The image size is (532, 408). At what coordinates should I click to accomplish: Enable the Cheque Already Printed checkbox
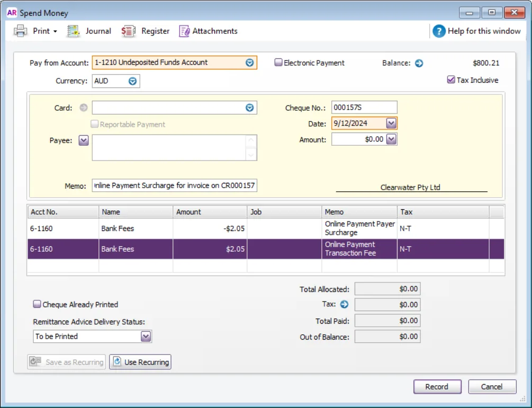pos(37,304)
